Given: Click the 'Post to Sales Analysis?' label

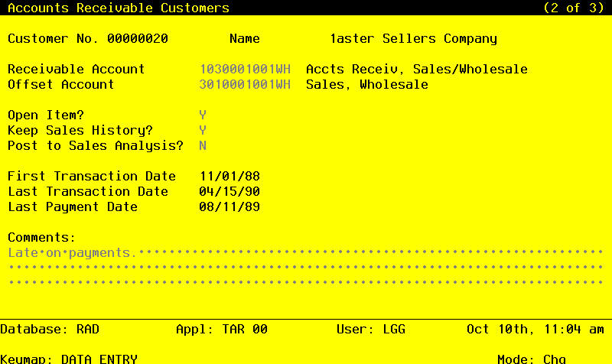Looking at the screenshot, I should 96,145.
